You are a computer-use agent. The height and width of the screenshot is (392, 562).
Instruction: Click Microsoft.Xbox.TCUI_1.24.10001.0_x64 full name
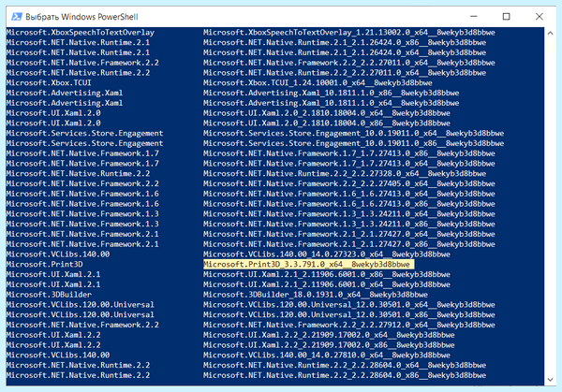318,82
